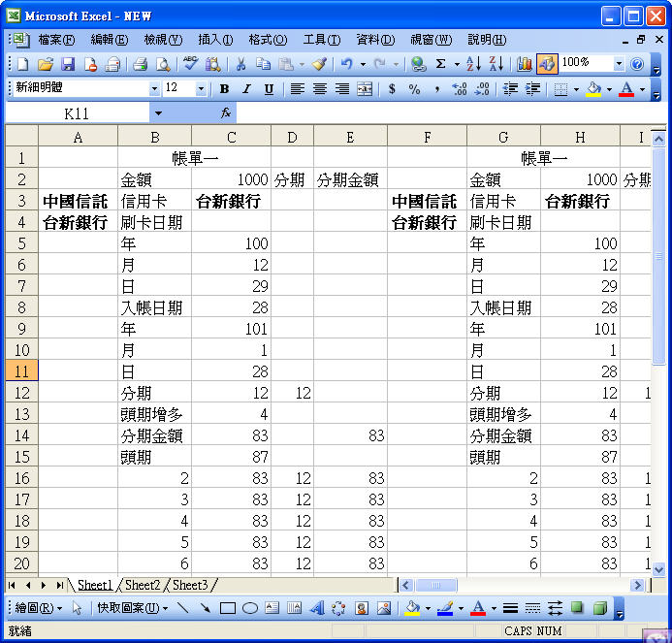Open Excel Help question mark icon
Viewport: 672px width, 643px height.
click(637, 64)
